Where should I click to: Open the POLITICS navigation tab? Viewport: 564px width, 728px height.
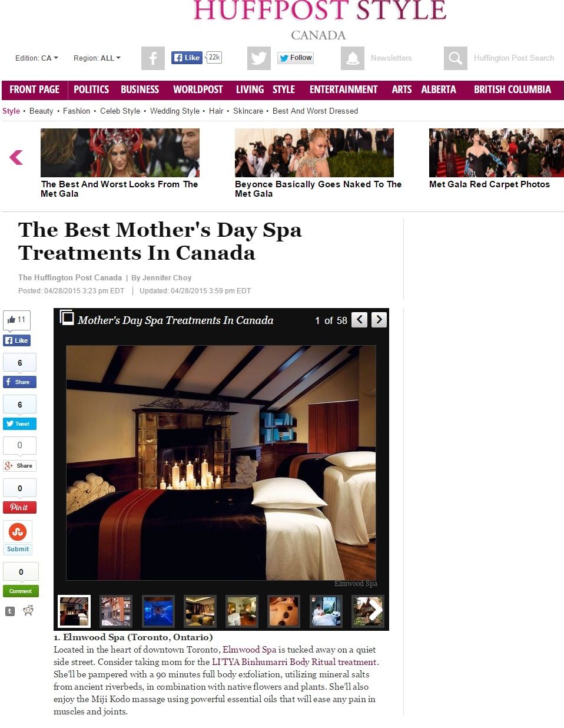[91, 90]
